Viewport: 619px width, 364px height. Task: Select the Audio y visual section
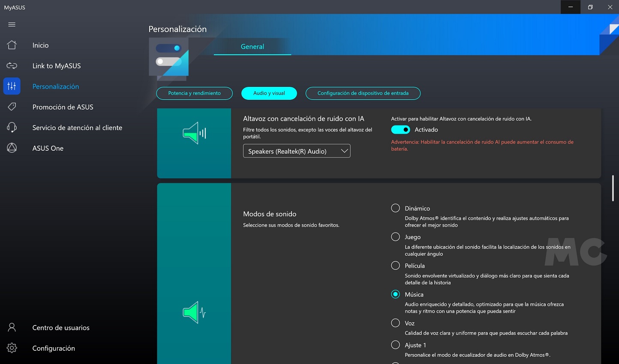[269, 93]
